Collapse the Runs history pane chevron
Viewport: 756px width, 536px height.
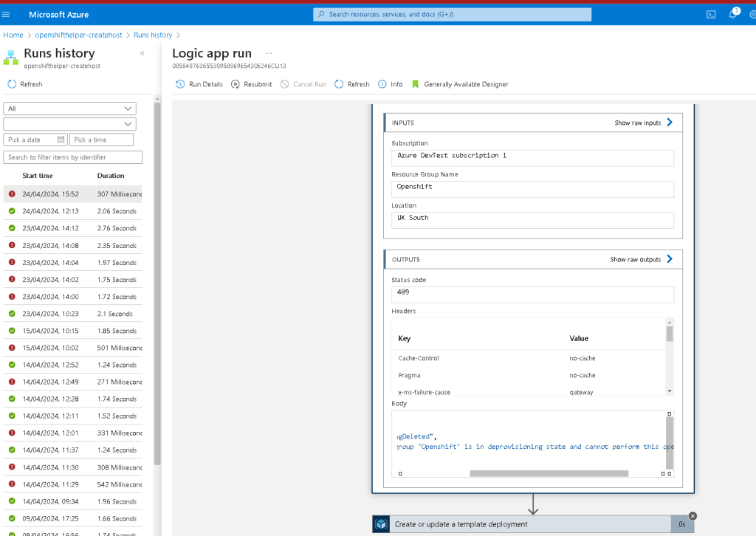[x=142, y=53]
